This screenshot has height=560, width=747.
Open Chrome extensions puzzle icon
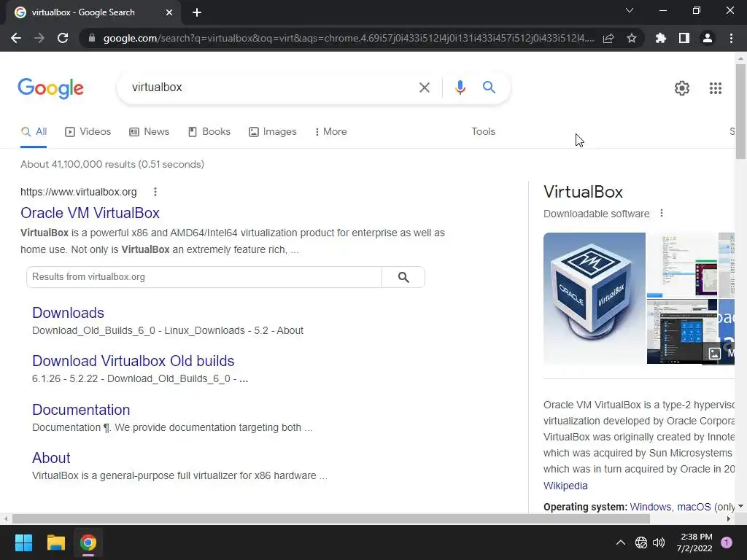pyautogui.click(x=660, y=38)
